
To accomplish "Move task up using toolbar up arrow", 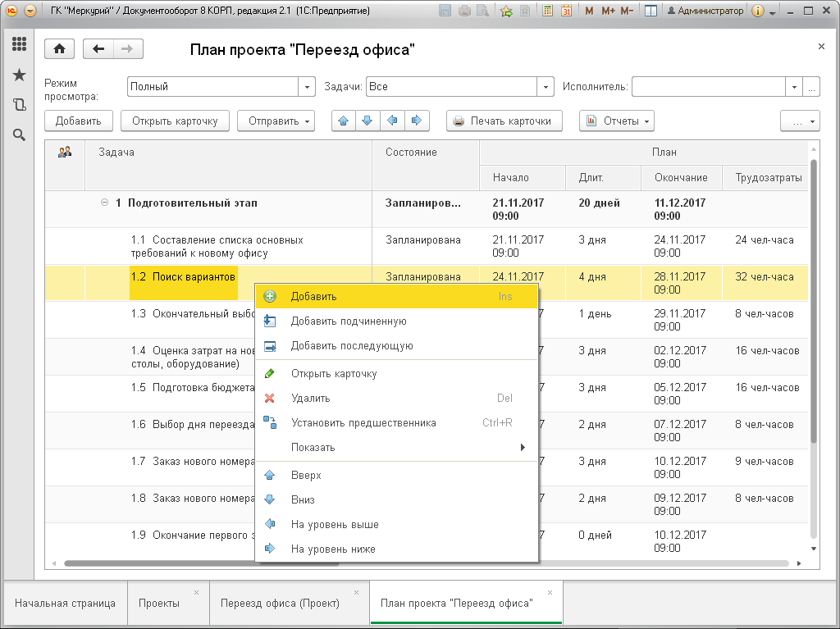I will (344, 121).
